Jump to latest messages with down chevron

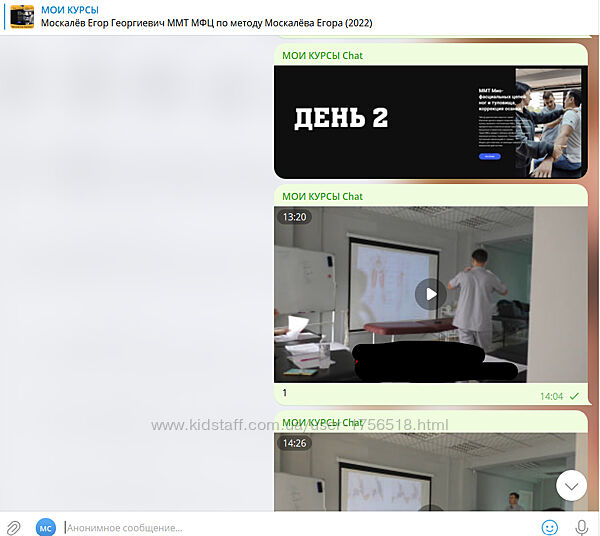coord(572,486)
